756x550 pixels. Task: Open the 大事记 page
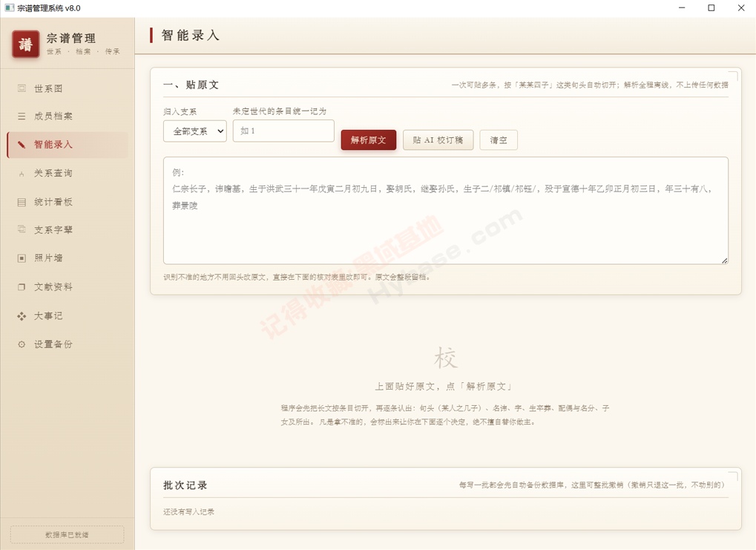coord(68,316)
